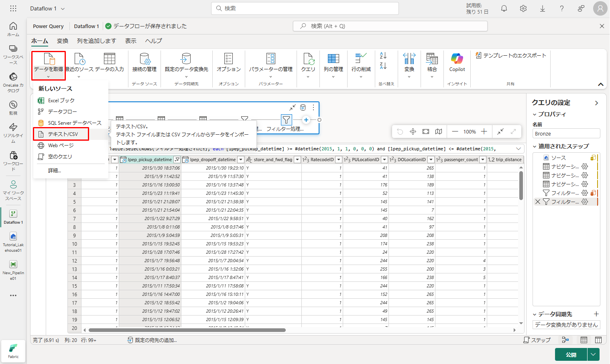Switch to schema view in status bar
The height and width of the screenshot is (364, 610).
[598, 340]
